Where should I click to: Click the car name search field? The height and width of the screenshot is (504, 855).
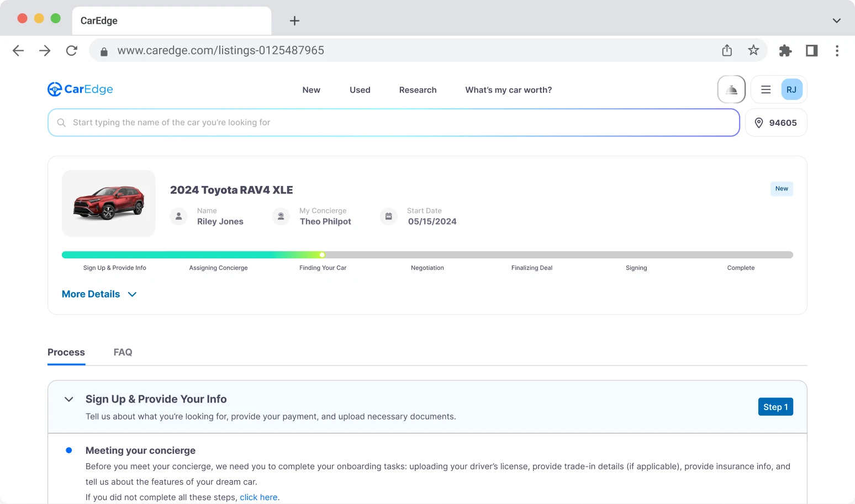(x=393, y=123)
